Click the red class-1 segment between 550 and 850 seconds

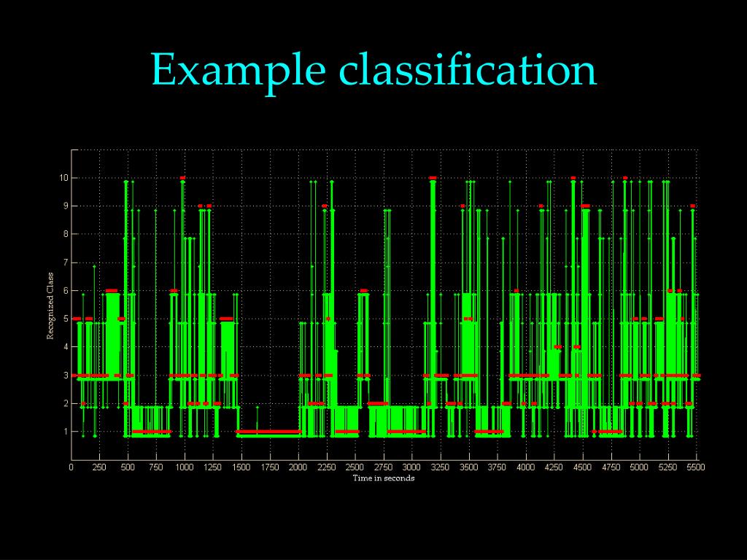[152, 432]
